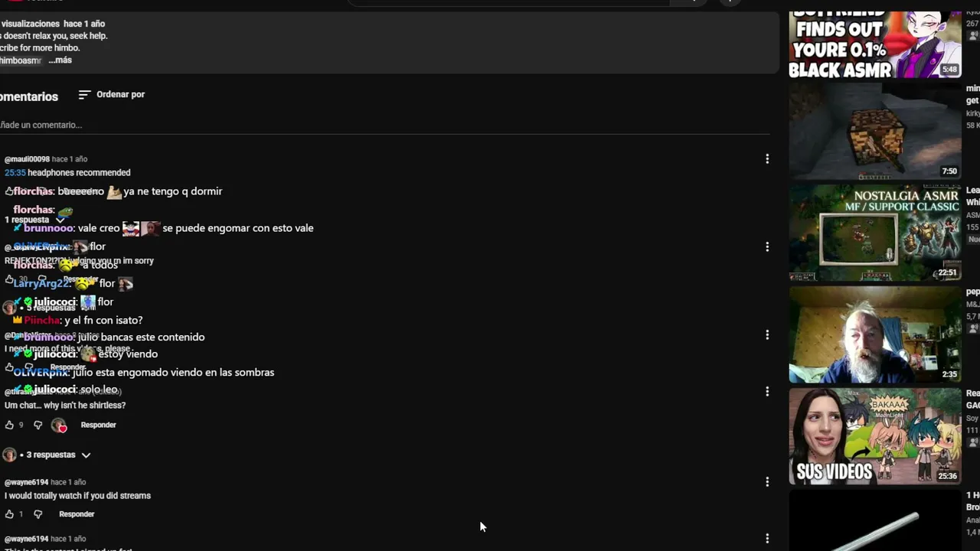Image resolution: width=980 pixels, height=551 pixels.
Task: Open the 'Boyfriend finds out' ASMR video thumbnail
Action: click(x=875, y=44)
